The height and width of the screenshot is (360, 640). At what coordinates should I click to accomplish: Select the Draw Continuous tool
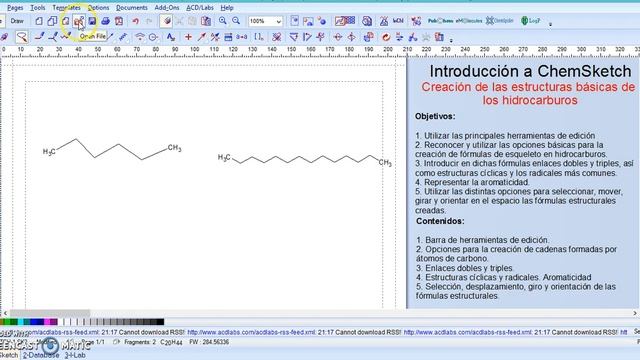coord(53,37)
